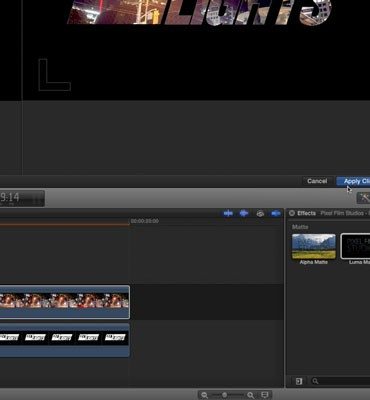Select the lower title clip in timeline
Viewport: 370px width, 400px height.
pos(65,340)
